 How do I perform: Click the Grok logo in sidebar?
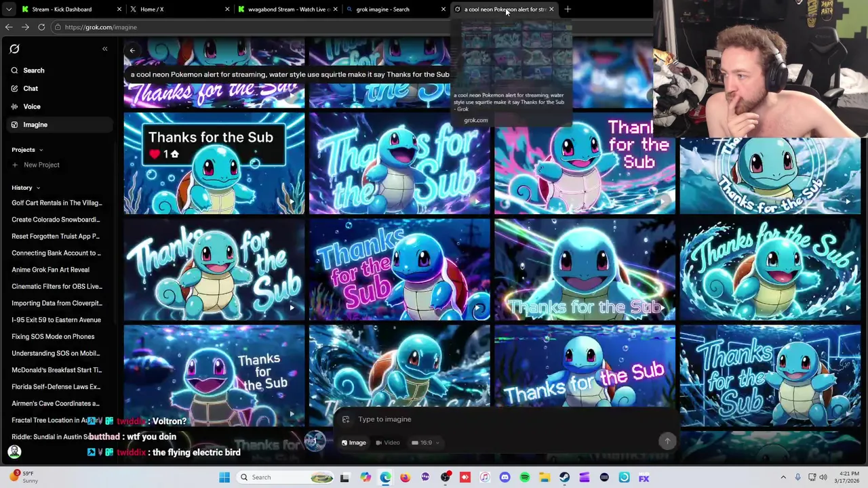pyautogui.click(x=14, y=49)
